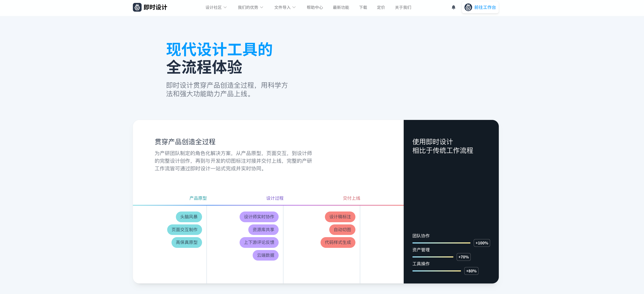Click the heading 现代设计工具的
Screen dimensions: 644x294
click(219, 50)
